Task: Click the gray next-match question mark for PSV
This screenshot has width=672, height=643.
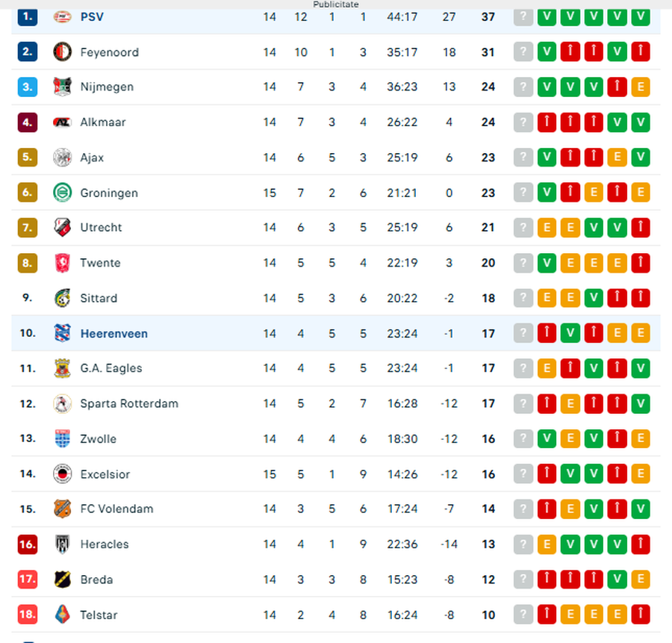Action: click(x=524, y=16)
